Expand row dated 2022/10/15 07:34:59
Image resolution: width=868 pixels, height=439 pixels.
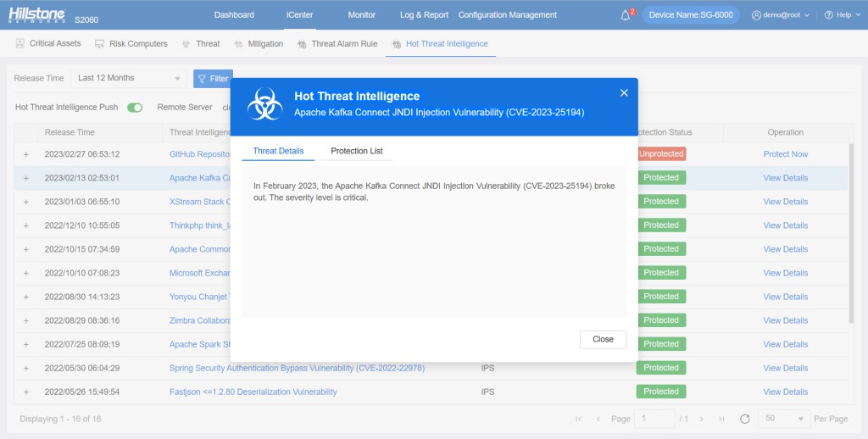click(26, 250)
